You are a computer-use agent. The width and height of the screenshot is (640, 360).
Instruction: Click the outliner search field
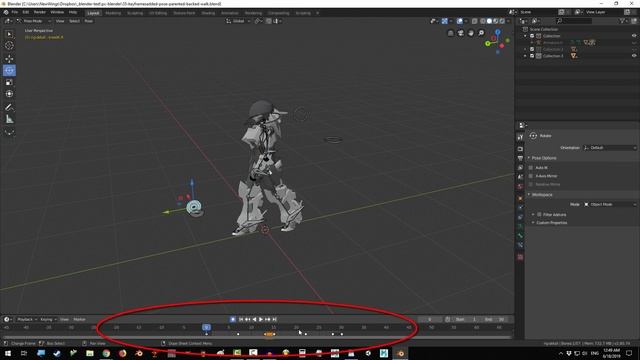[x=573, y=21]
